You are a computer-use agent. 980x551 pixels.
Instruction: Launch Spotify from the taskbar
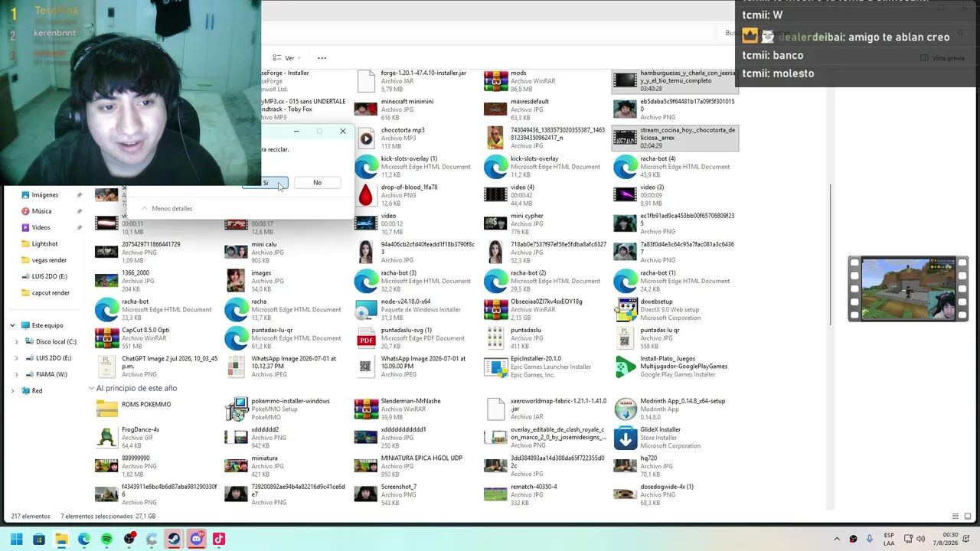[106, 539]
